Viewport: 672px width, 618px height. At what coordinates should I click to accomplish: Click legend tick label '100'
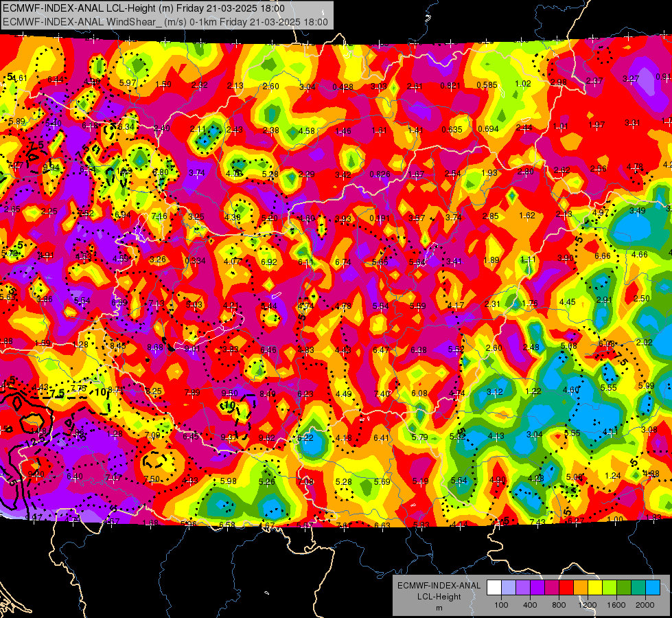(x=502, y=605)
